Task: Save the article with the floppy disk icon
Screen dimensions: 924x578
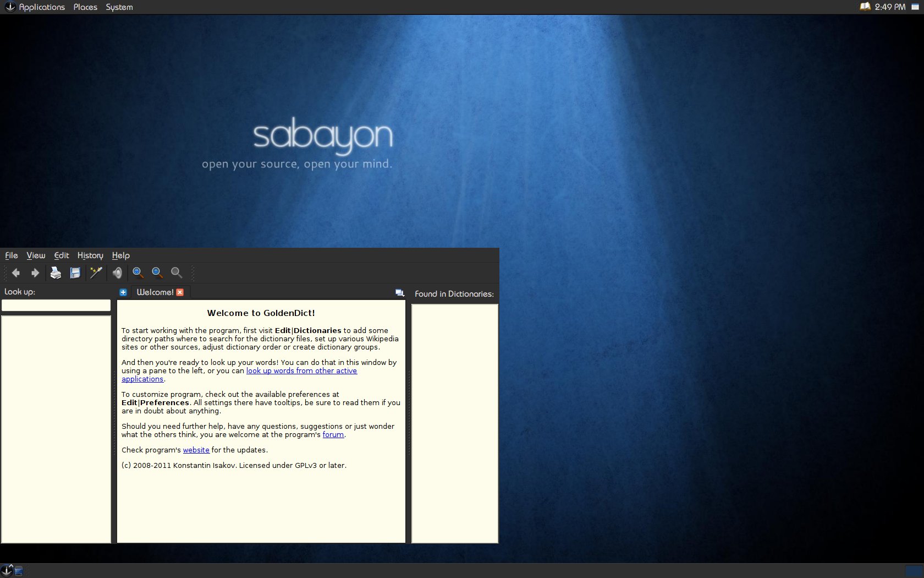Action: pos(75,273)
